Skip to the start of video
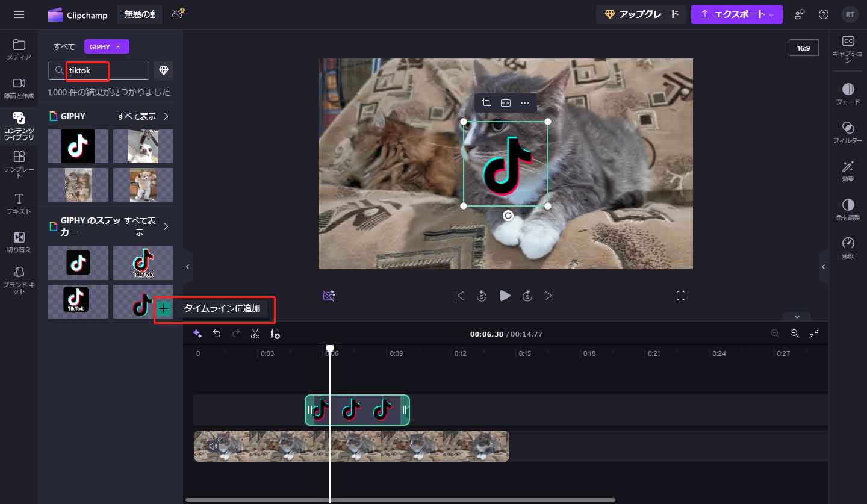The height and width of the screenshot is (504, 867). [460, 296]
